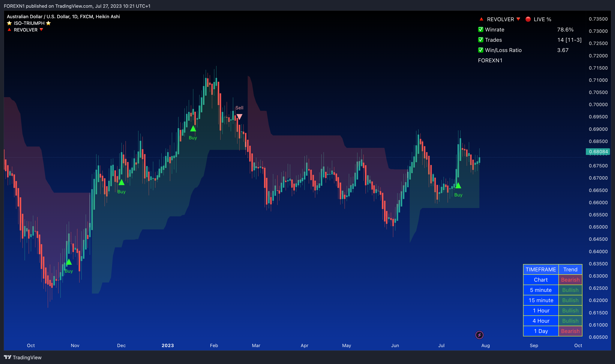Click the Aug label on time axis
Viewport: 615px width, 364px height.
486,345
